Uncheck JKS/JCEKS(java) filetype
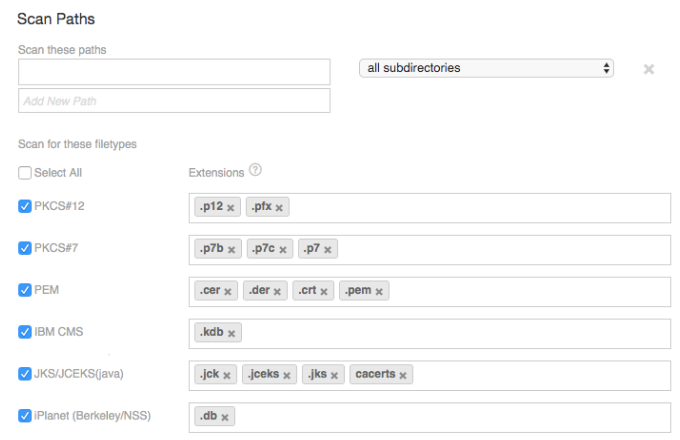 coord(25,374)
